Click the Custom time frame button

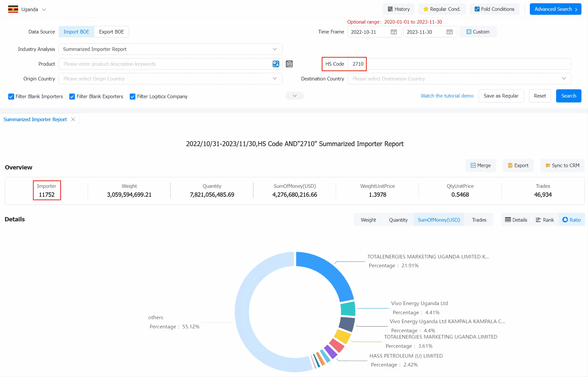478,32
